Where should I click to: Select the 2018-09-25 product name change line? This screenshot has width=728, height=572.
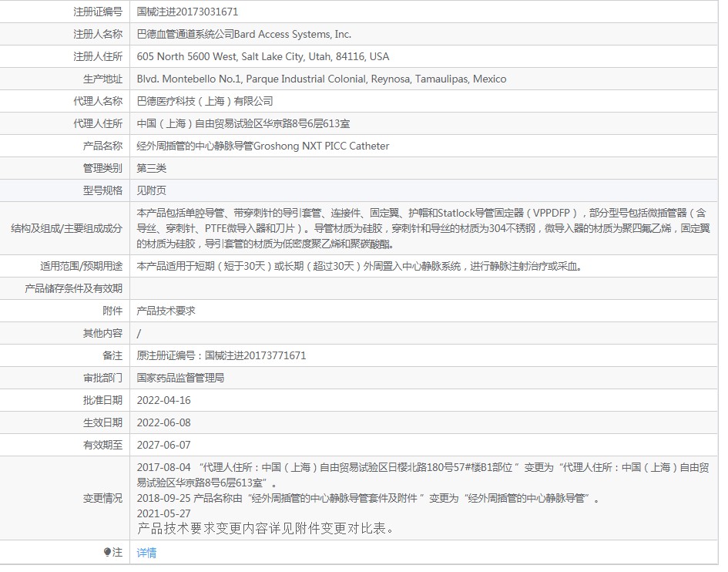pyautogui.click(x=368, y=498)
